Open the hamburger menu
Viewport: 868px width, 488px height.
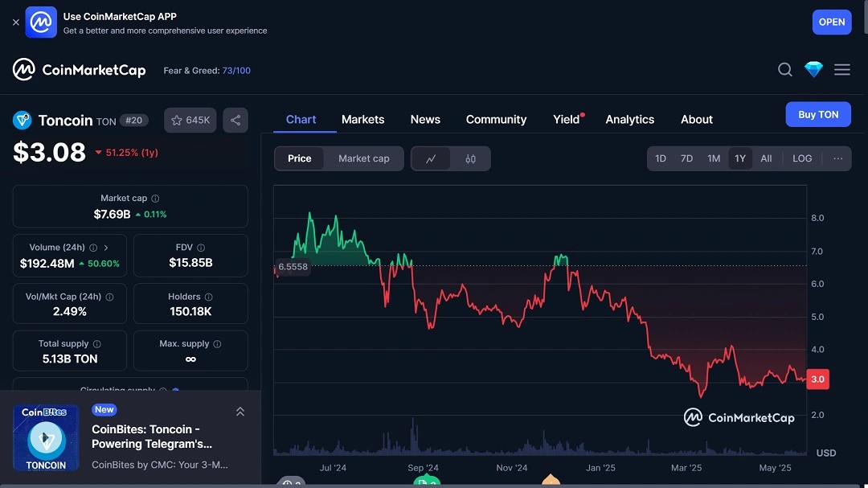842,70
